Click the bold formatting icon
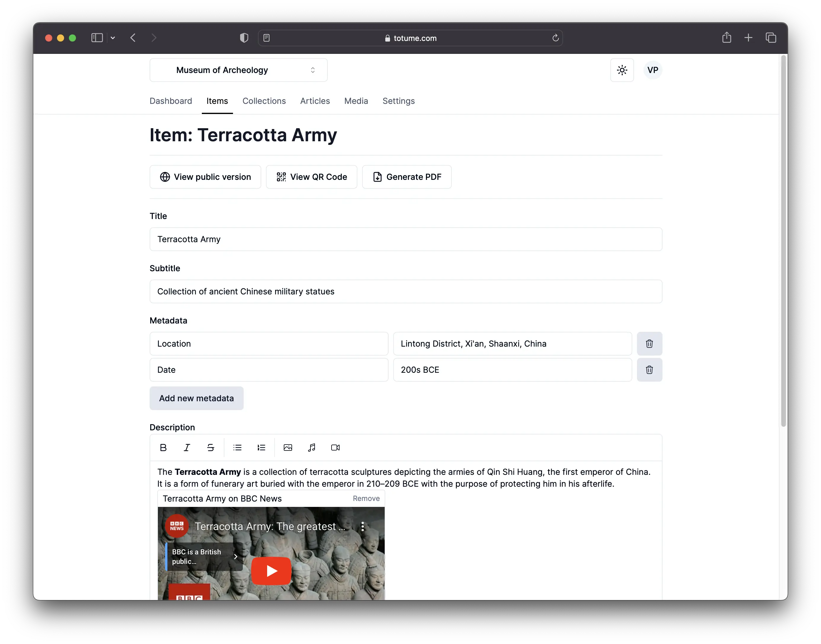The image size is (821, 644). [163, 447]
